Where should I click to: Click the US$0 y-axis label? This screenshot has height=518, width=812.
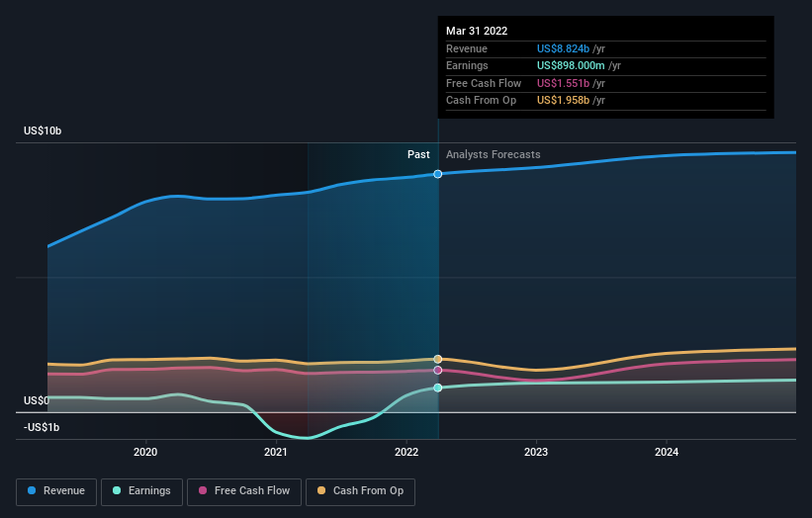[37, 400]
